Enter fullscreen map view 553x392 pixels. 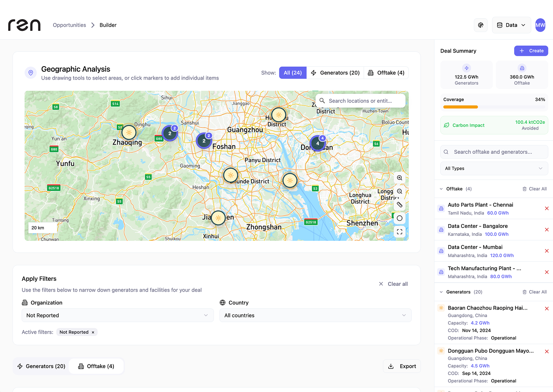click(400, 232)
